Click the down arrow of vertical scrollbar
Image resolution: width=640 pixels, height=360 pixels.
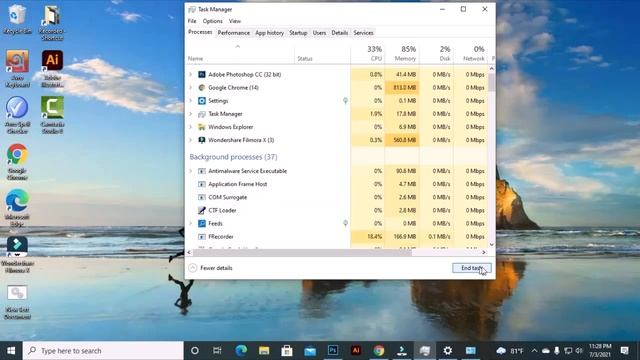(x=491, y=244)
